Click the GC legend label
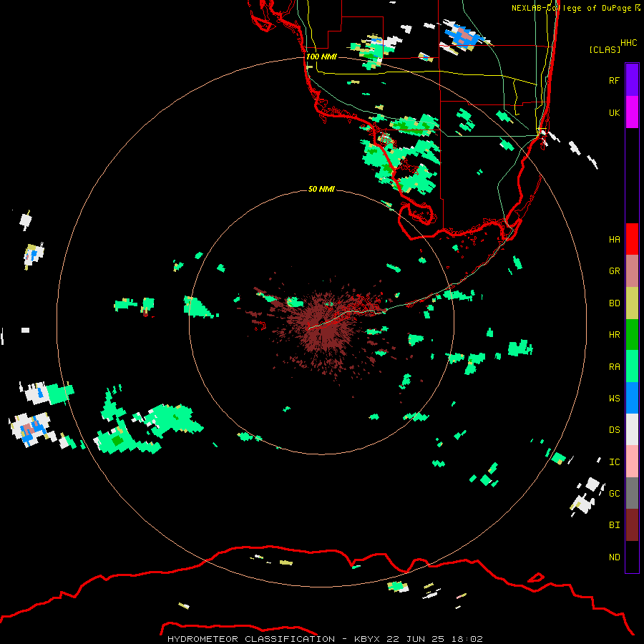644x644 pixels. click(x=614, y=494)
